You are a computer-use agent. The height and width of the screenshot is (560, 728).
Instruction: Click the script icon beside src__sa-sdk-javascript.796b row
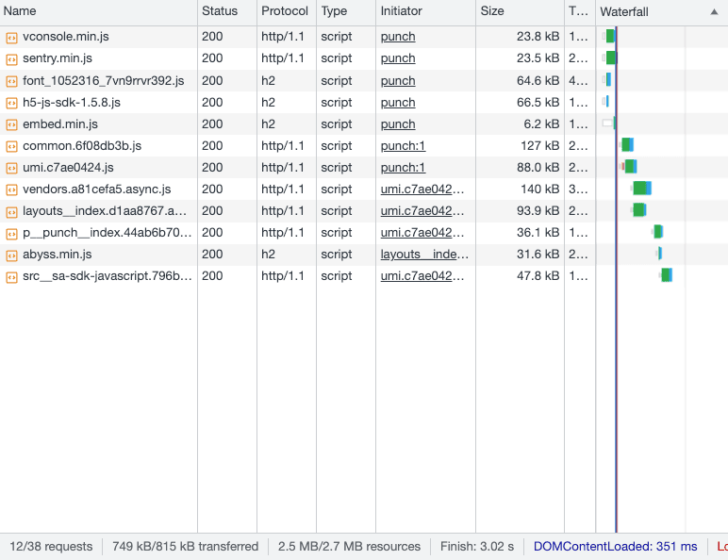(x=11, y=277)
